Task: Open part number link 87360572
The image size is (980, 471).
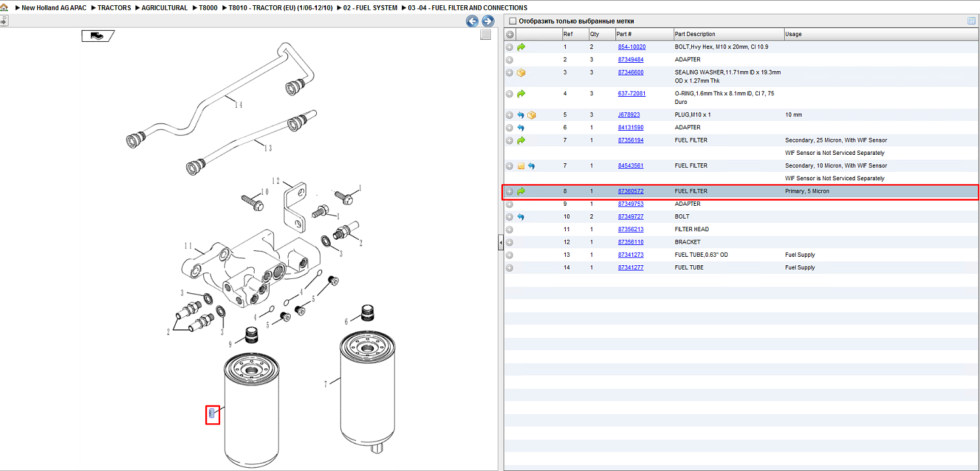Action: coord(630,191)
